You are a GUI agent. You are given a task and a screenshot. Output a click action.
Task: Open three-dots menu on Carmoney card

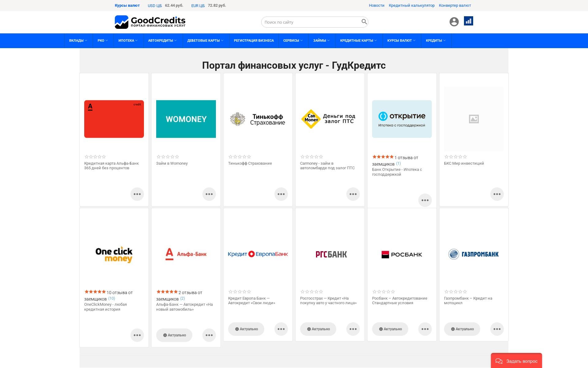coord(353,194)
